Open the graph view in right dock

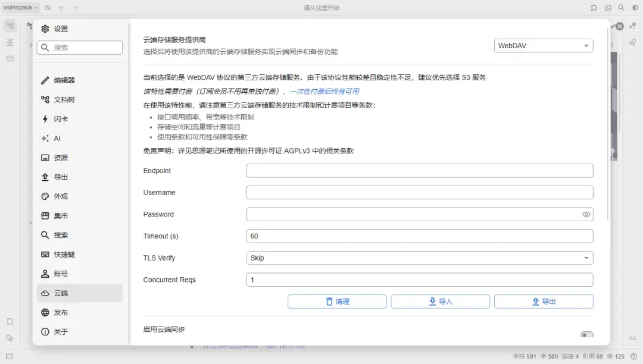pyautogui.click(x=633, y=26)
